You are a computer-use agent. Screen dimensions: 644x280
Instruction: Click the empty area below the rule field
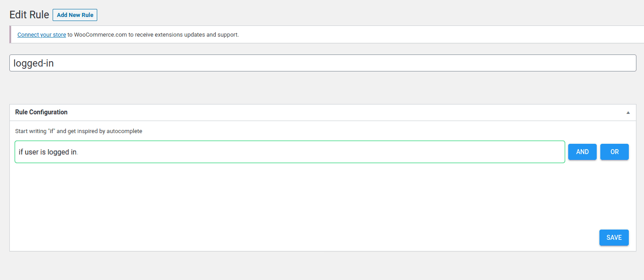(290, 196)
